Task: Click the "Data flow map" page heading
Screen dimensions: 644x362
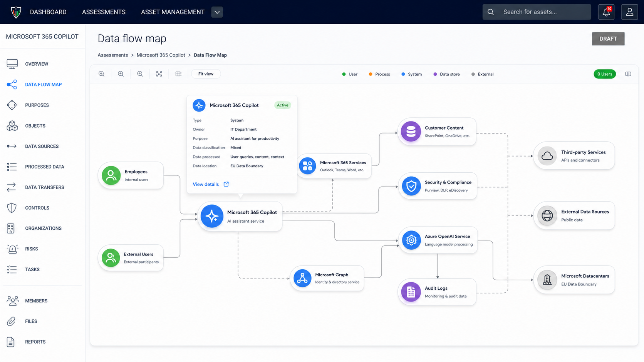Action: tap(132, 38)
